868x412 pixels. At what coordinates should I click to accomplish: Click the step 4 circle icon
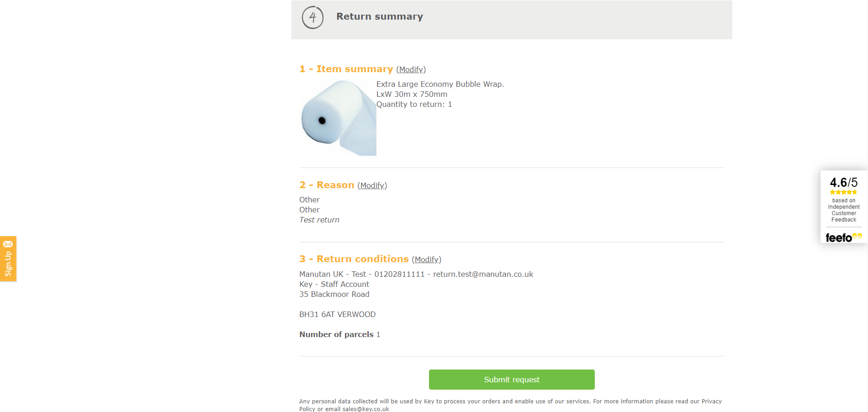(312, 17)
